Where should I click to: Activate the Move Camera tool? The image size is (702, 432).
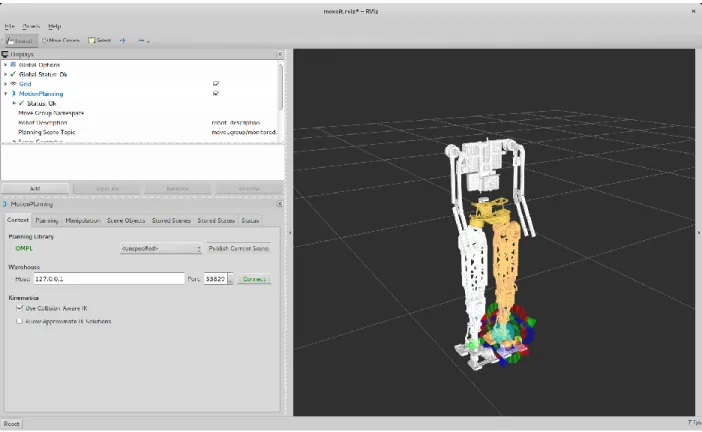[x=60, y=40]
